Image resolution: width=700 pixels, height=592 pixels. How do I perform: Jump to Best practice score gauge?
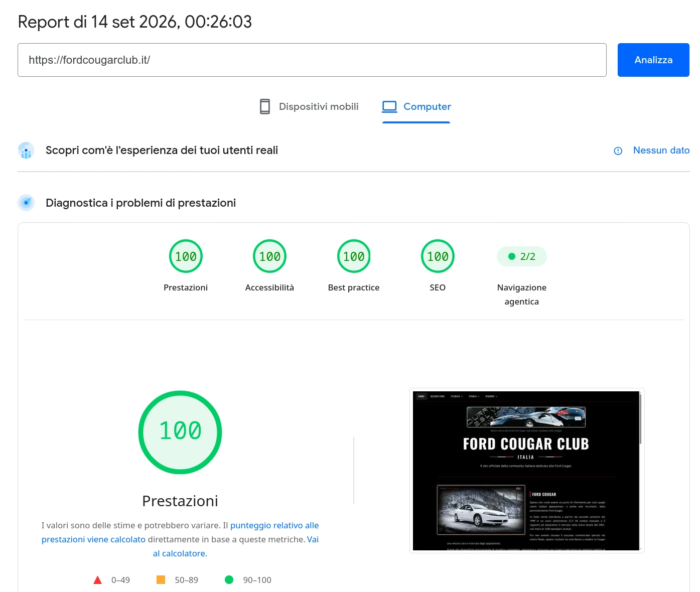click(x=354, y=256)
